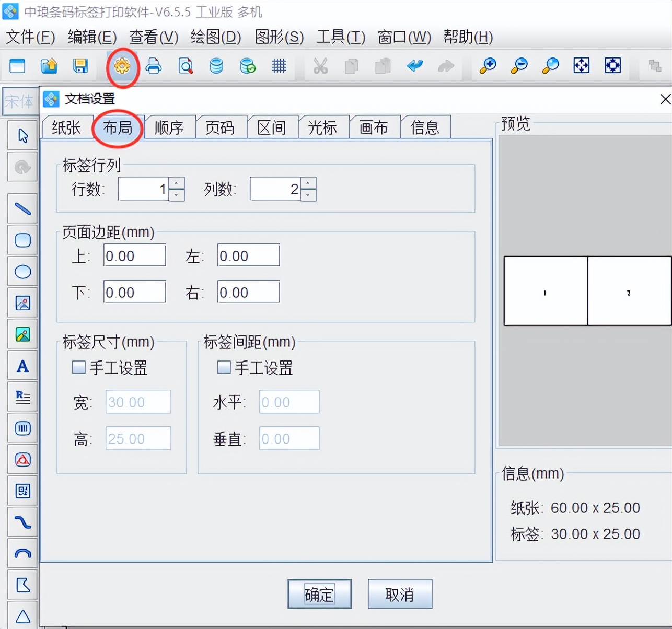The image size is (672, 629).
Task: Select the ellipse drawing tool
Action: (x=22, y=271)
